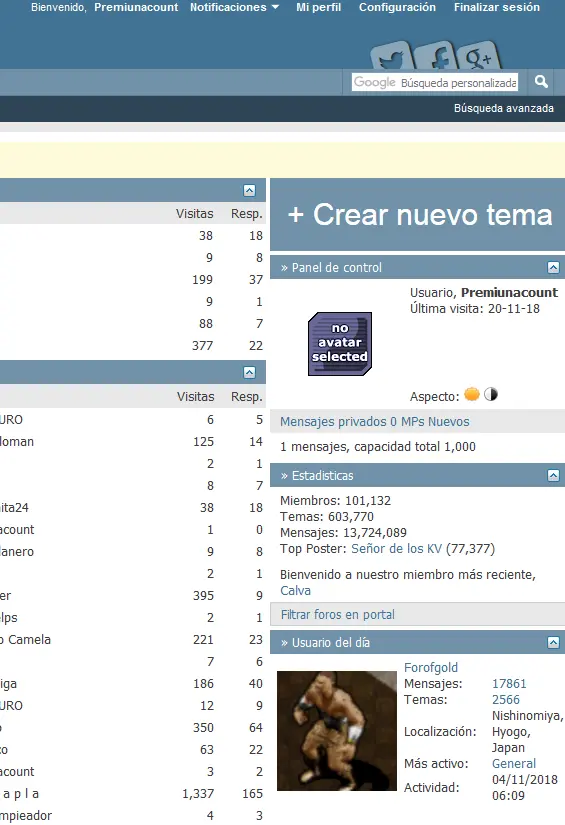Open the Facebook social icon
565x825 pixels.
[435, 56]
